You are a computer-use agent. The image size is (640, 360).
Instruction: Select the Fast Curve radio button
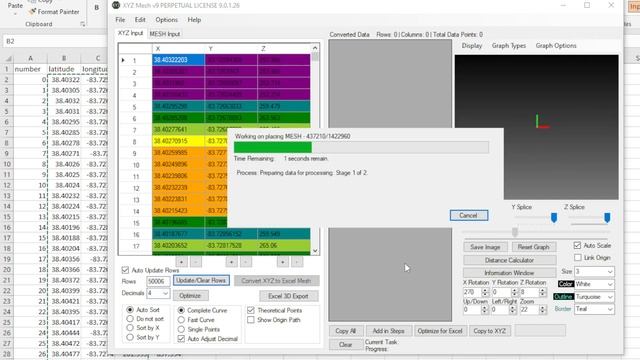point(181,320)
